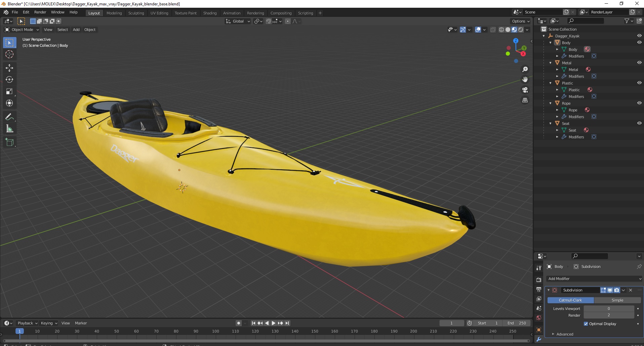
Task: Click the Marker menu in timeline
Action: [x=81, y=323]
